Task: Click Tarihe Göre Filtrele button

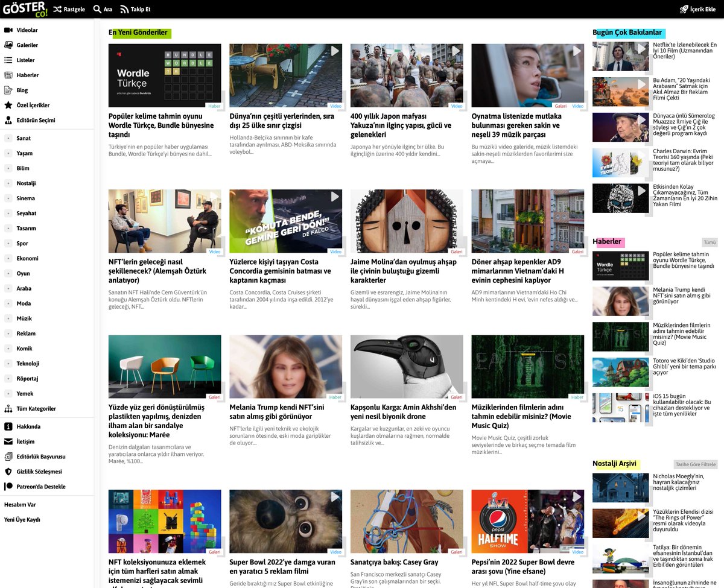Action: (695, 464)
